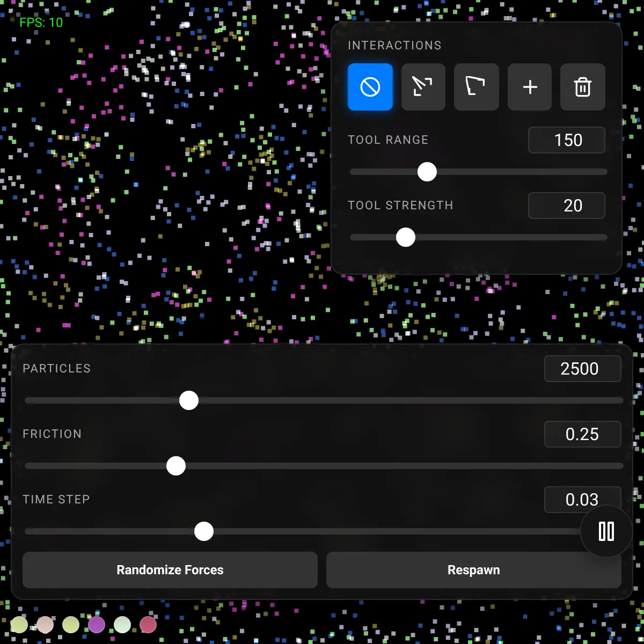Click the Particles count input showing 2500
The image size is (644, 644).
tap(582, 369)
